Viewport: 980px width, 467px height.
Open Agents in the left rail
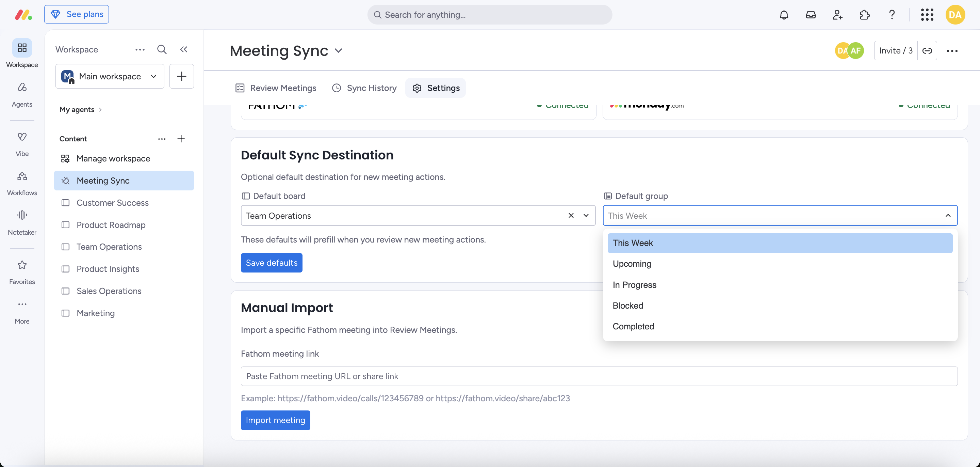(x=22, y=94)
